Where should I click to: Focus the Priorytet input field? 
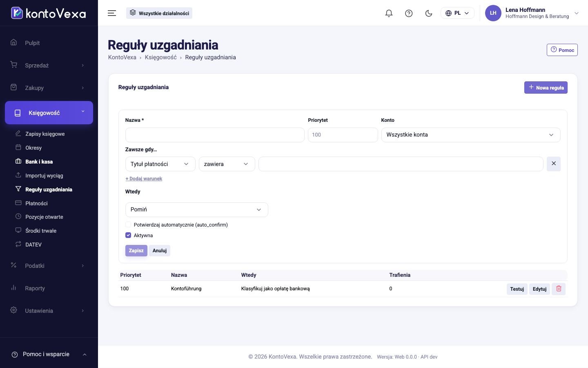(x=343, y=135)
